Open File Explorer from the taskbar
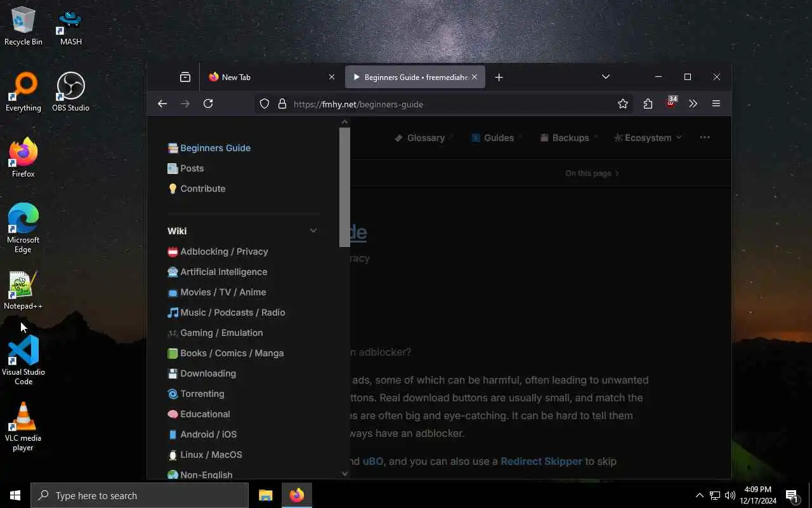 pyautogui.click(x=265, y=495)
